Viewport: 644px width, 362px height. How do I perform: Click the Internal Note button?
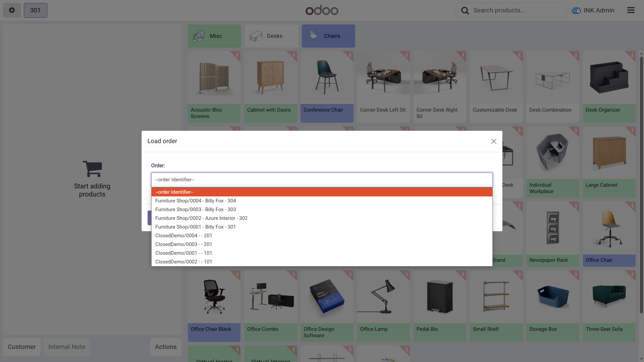click(67, 347)
